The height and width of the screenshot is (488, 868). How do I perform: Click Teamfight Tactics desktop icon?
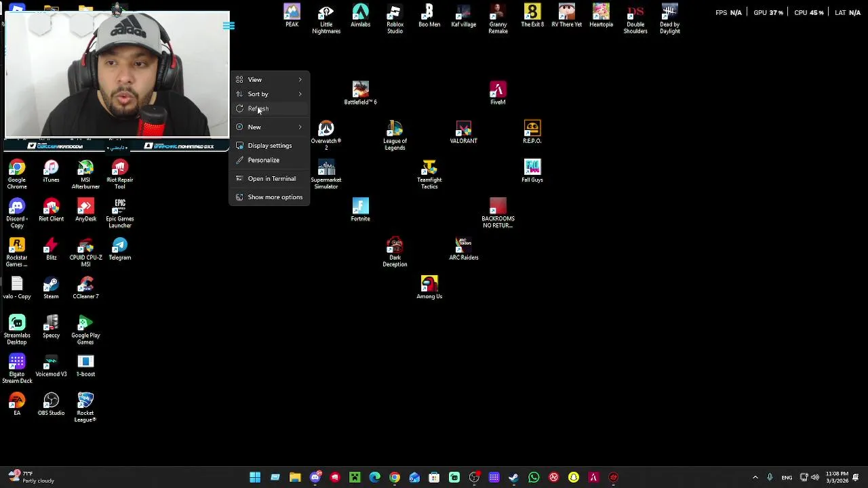(429, 175)
